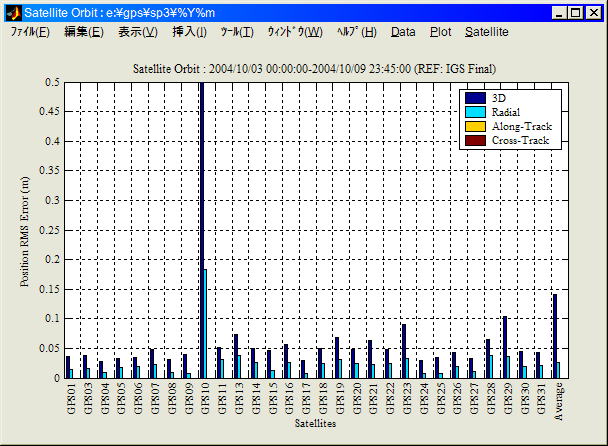Click the Satellite Orbit chart title
608x446 pixels.
pos(315,68)
